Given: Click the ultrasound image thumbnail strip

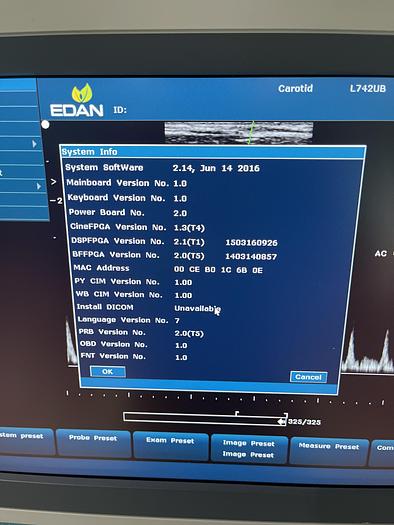Looking at the screenshot, I should (239, 133).
